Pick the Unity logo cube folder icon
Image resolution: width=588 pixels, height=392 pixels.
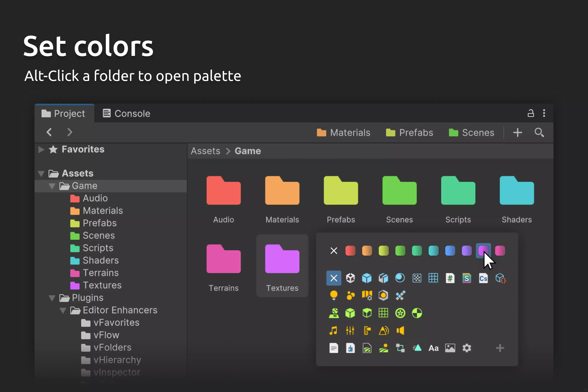350,278
